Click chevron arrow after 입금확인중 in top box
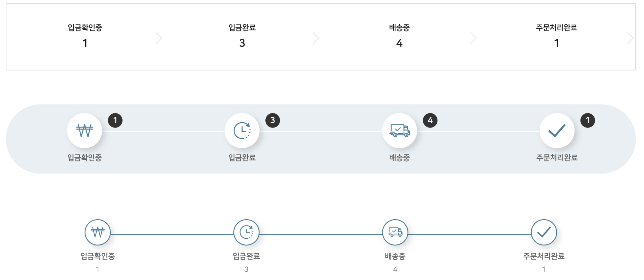This screenshot has height=280, width=644. pos(159,38)
